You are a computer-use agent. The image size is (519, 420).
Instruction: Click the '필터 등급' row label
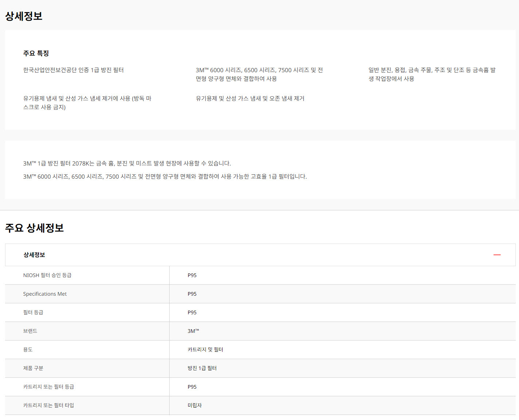pos(33,312)
